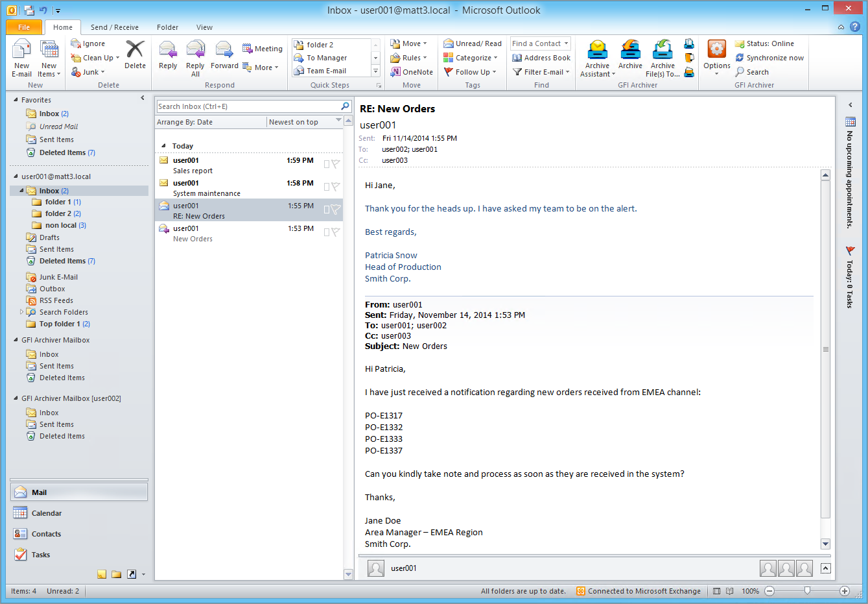
Task: Toggle Unread/Read status
Action: tap(473, 43)
